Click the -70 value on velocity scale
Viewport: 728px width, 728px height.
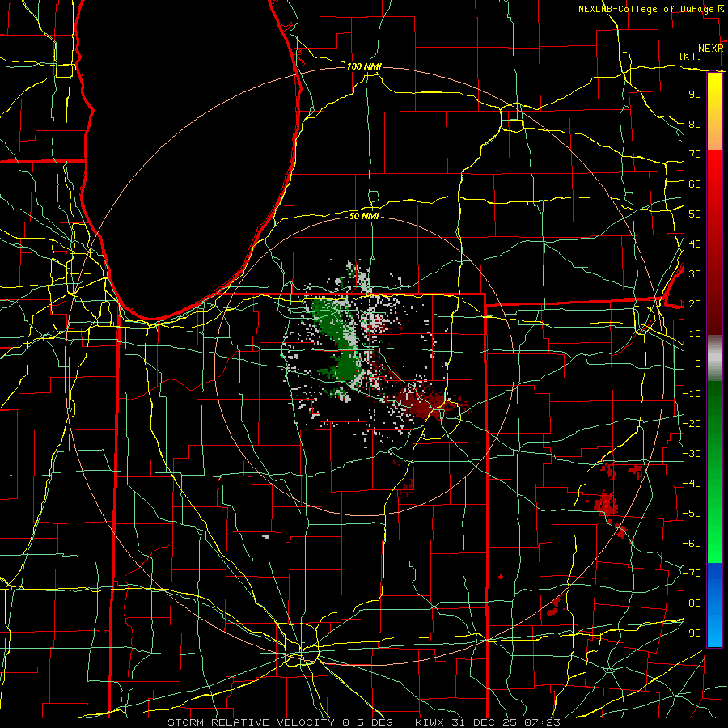tap(692, 573)
